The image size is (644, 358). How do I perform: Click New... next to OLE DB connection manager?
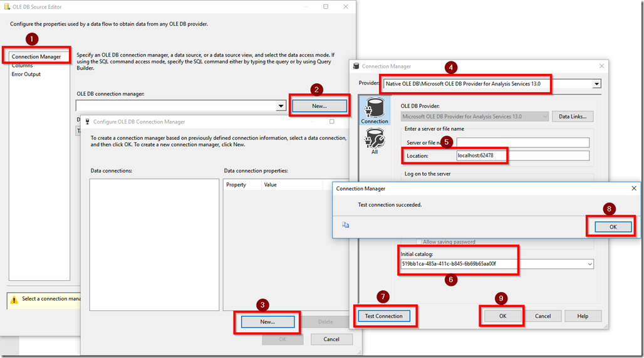(319, 106)
